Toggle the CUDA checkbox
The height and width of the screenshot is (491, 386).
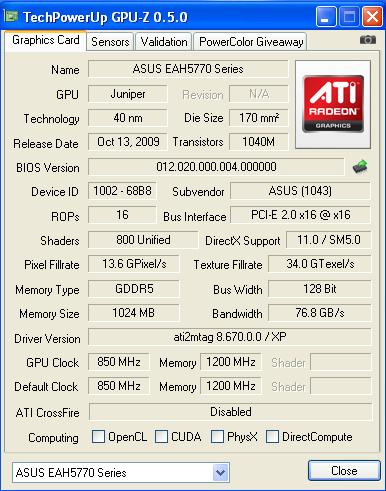[161, 436]
